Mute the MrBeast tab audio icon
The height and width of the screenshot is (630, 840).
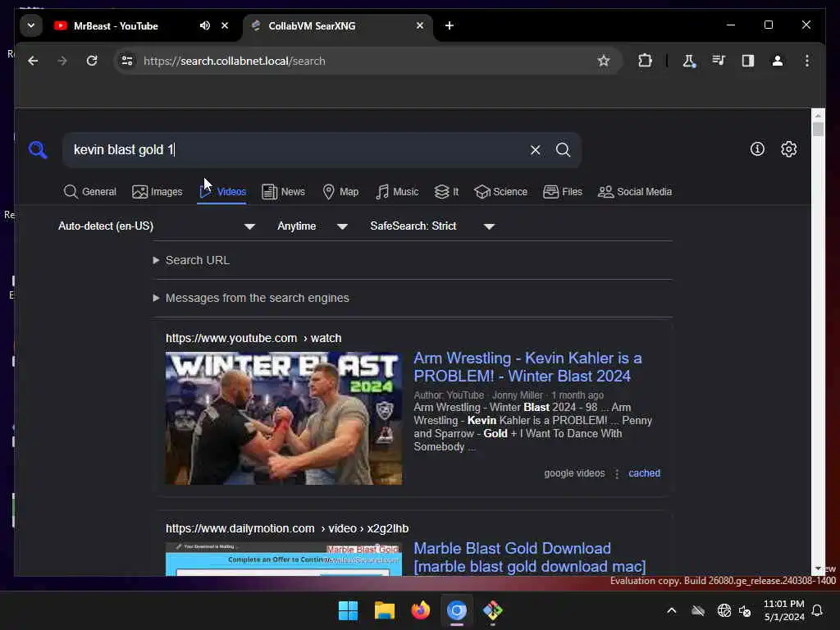coord(204,25)
